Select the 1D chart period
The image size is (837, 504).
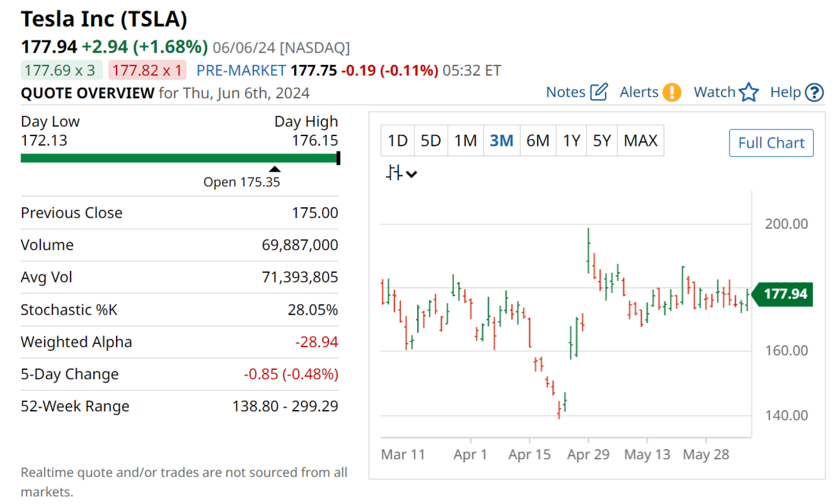(x=397, y=141)
